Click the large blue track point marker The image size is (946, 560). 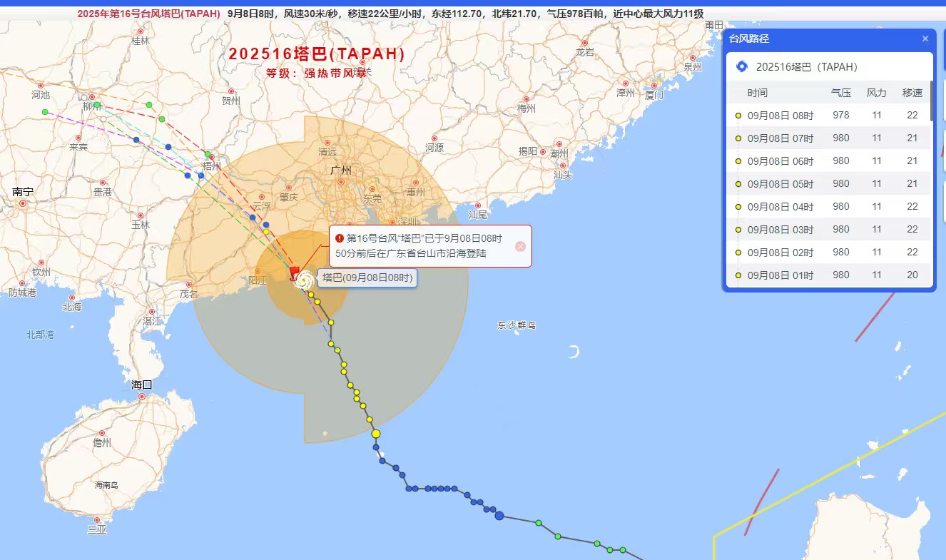499,516
